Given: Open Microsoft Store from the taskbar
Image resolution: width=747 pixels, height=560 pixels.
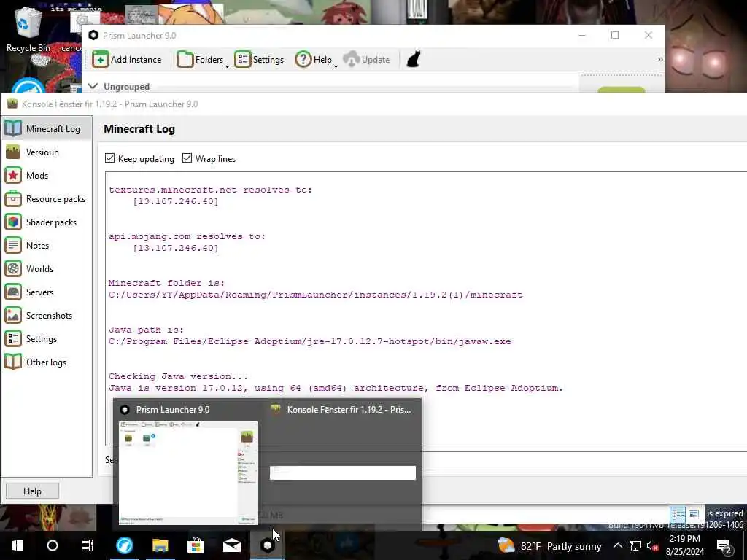Looking at the screenshot, I should tap(196, 545).
